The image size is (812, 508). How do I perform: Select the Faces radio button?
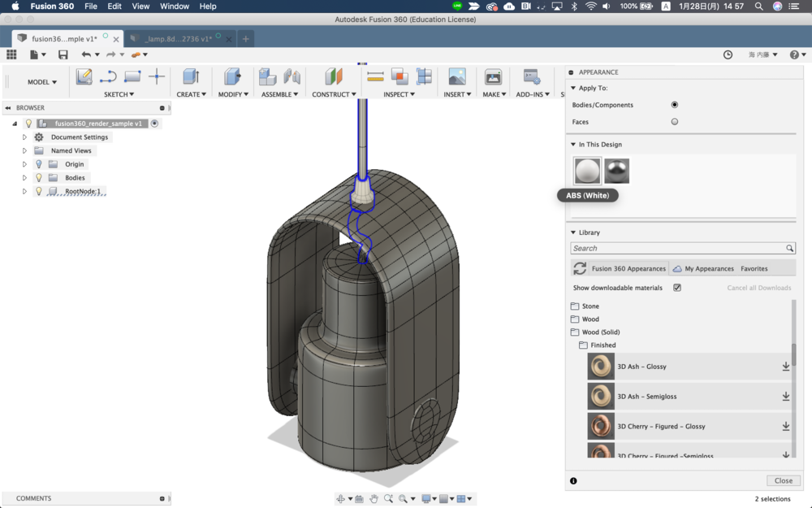click(674, 122)
